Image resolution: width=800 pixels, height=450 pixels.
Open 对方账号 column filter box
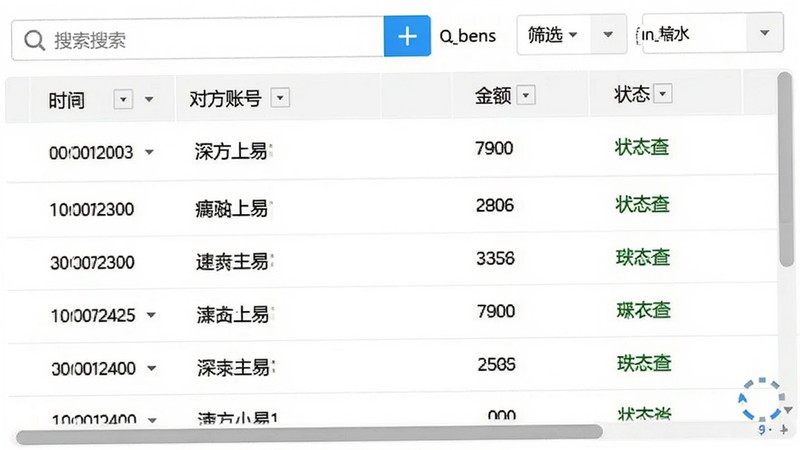point(280,97)
